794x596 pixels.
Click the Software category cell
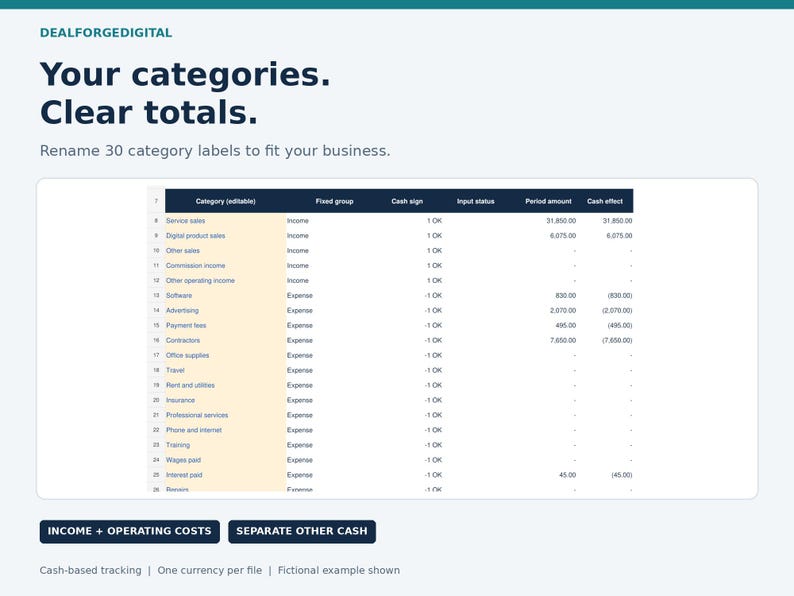pyautogui.click(x=225, y=295)
